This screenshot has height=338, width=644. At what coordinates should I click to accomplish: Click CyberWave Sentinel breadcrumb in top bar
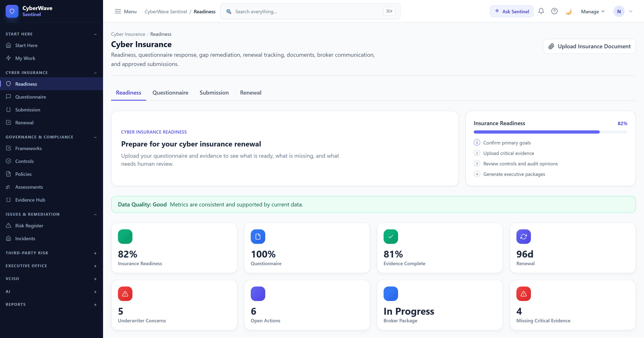(x=166, y=11)
